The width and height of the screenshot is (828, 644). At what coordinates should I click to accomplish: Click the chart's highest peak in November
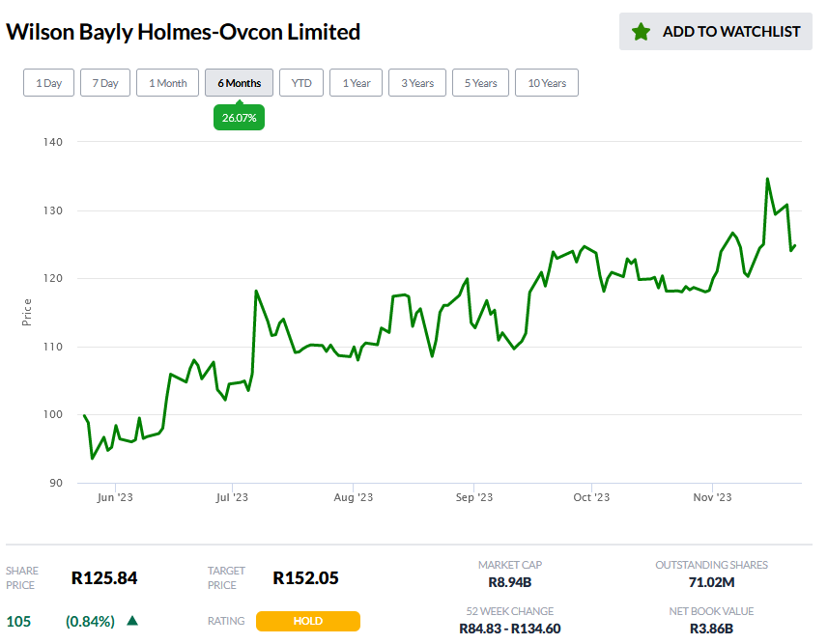767,179
